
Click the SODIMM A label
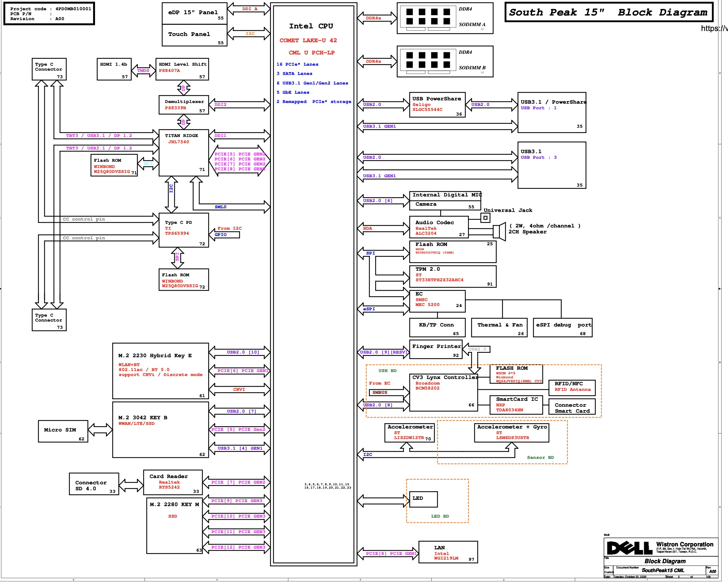pos(472,24)
